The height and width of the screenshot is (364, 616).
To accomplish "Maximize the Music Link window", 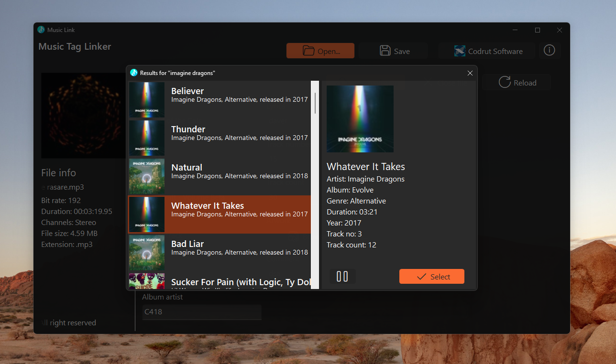I will coord(538,30).
